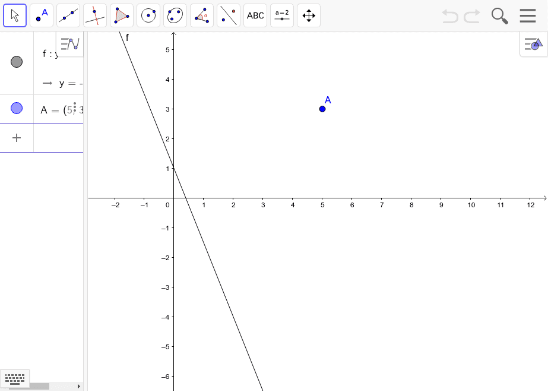Pick the Polygon tool
The width and height of the screenshot is (548, 392).
point(122,15)
